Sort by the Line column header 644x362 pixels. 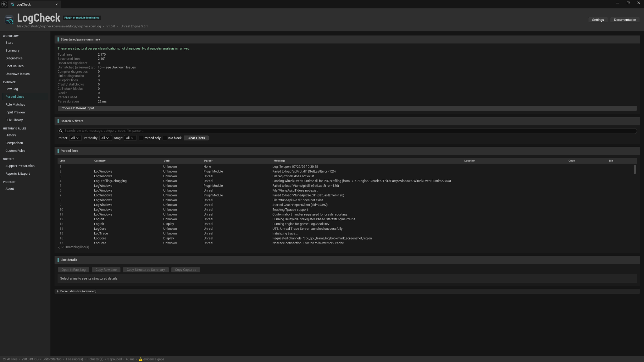tap(62, 161)
